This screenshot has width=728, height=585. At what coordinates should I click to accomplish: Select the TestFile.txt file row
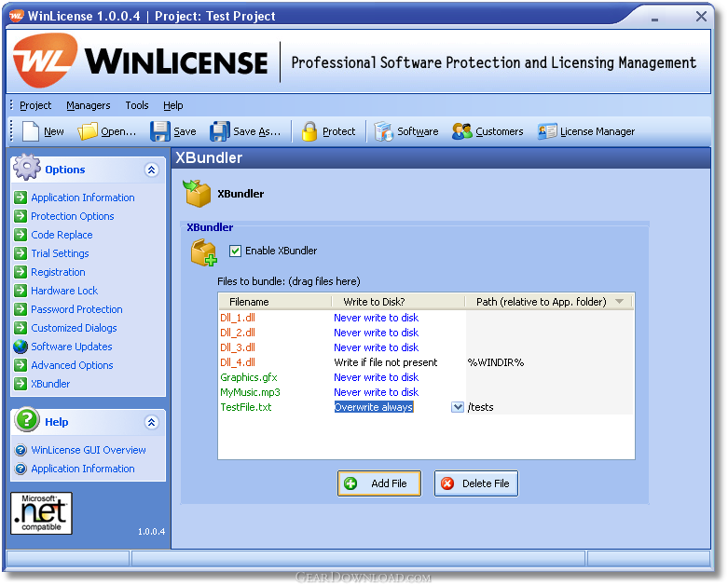click(426, 407)
